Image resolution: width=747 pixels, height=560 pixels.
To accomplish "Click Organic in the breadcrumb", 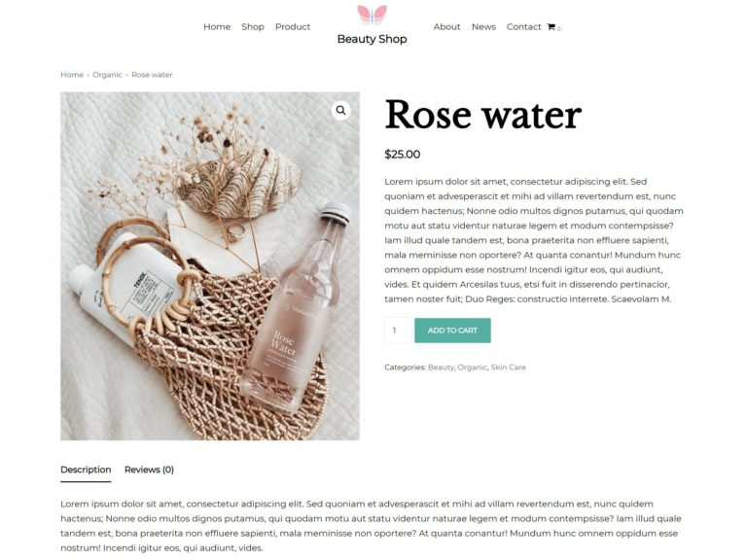I will tap(107, 75).
